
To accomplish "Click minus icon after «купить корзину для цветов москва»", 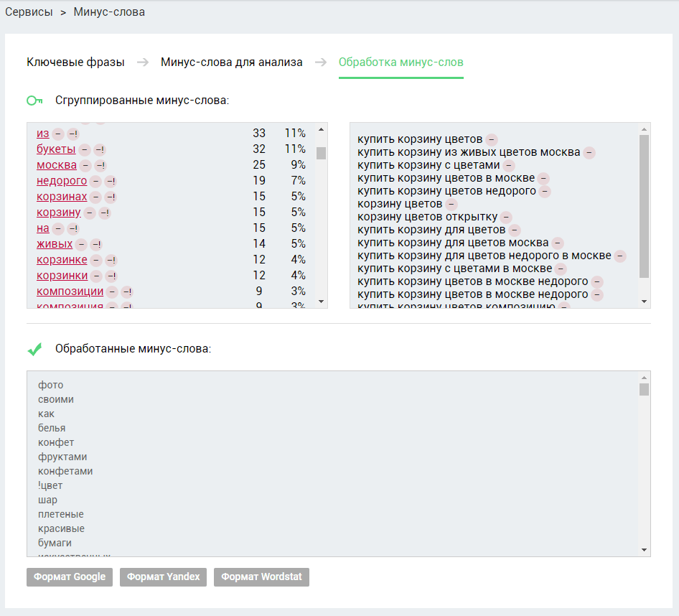I will 558,243.
